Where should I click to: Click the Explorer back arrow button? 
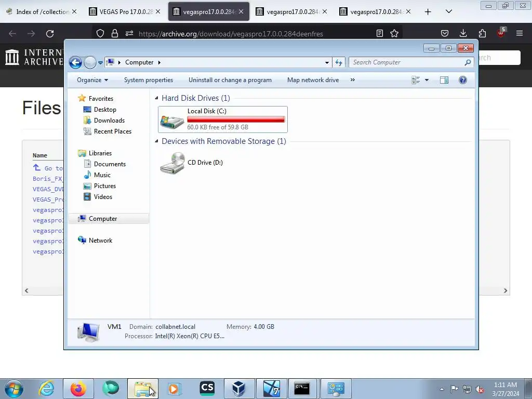[x=75, y=62]
